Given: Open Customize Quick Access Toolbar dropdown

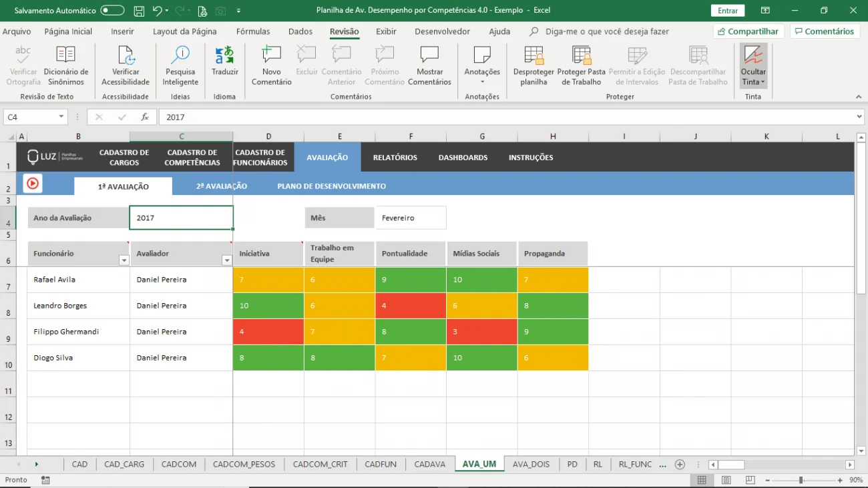Looking at the screenshot, I should [x=239, y=11].
